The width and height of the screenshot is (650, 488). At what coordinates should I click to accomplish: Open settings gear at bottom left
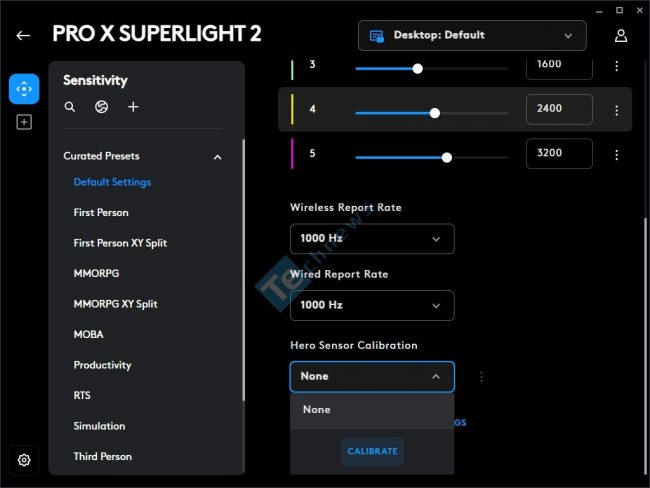click(x=24, y=460)
